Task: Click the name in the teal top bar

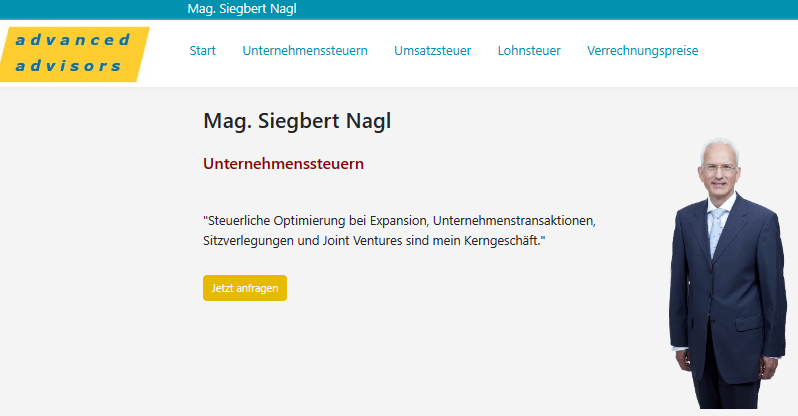Action: 243,9
